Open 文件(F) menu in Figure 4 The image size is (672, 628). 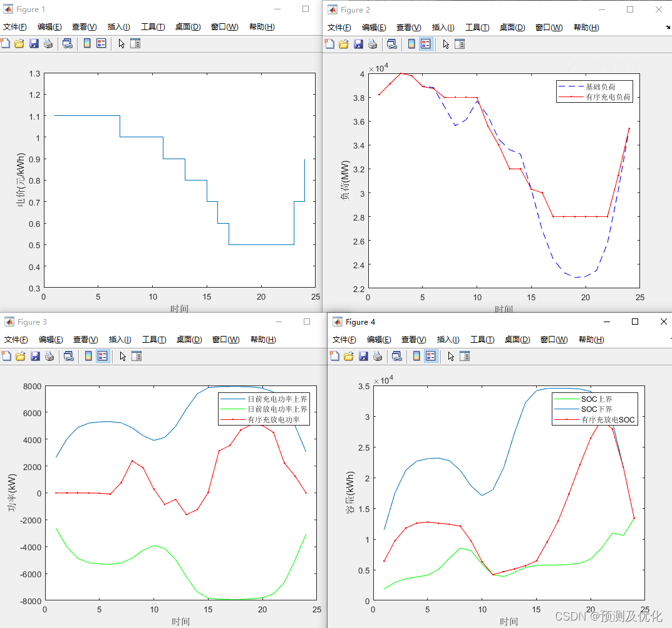[x=344, y=339]
